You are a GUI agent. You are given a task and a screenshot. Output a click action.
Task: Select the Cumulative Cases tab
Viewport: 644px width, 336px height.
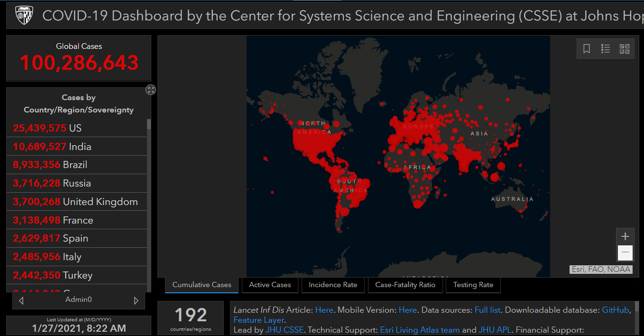click(202, 285)
